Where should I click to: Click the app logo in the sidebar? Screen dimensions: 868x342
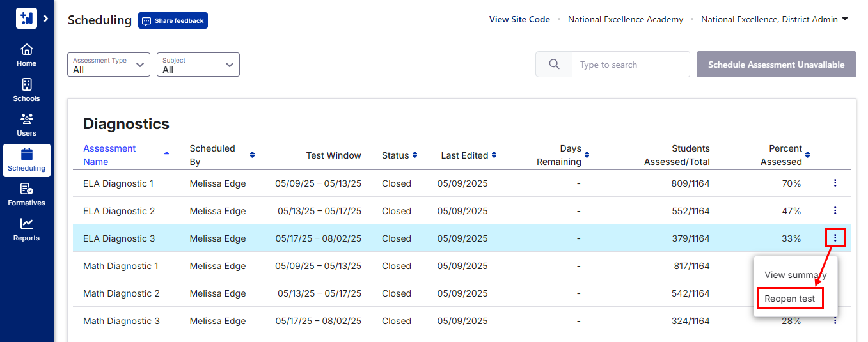[26, 19]
